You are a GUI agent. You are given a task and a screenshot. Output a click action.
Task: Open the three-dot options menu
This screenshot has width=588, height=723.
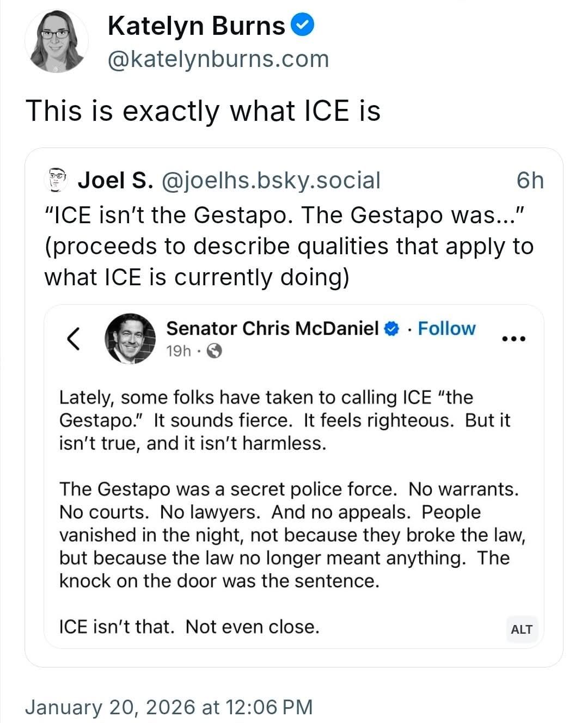click(x=514, y=338)
